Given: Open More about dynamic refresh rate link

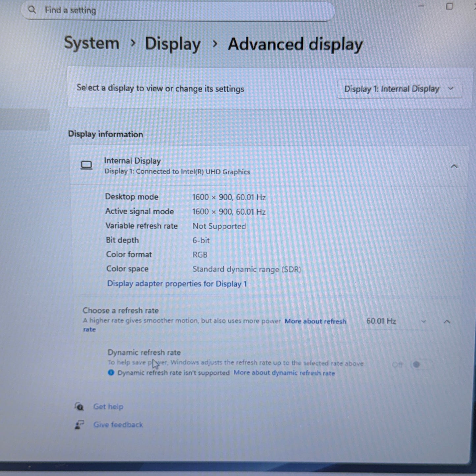Looking at the screenshot, I should [x=284, y=373].
